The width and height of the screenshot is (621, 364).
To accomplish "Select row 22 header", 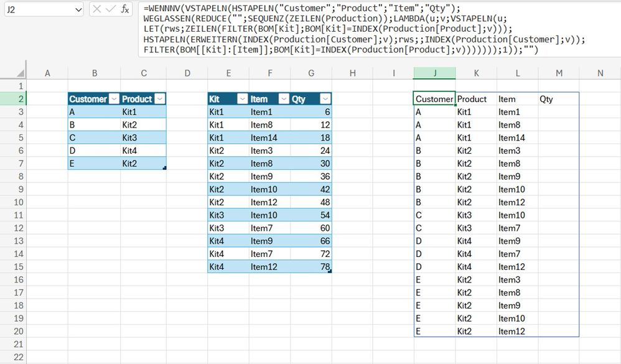I will 13,357.
